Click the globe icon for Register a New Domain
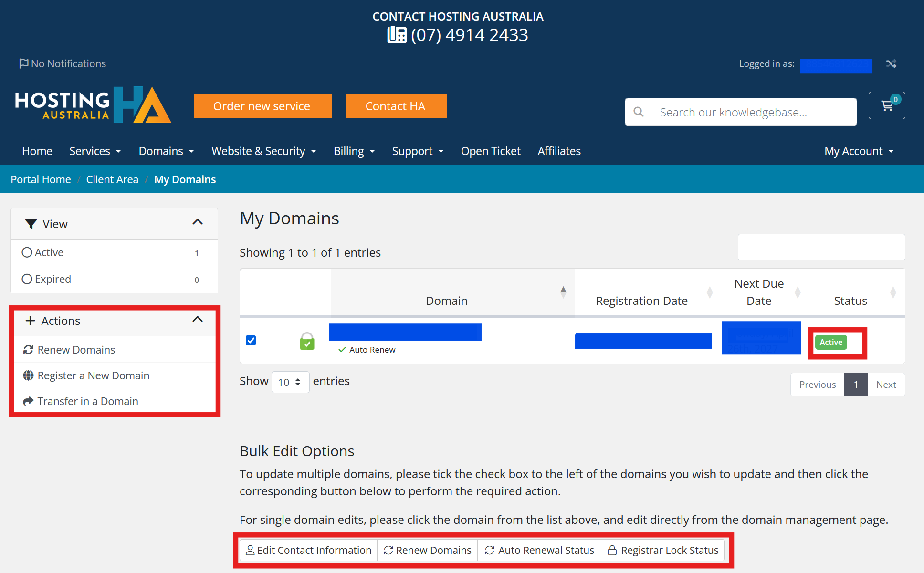 tap(28, 375)
